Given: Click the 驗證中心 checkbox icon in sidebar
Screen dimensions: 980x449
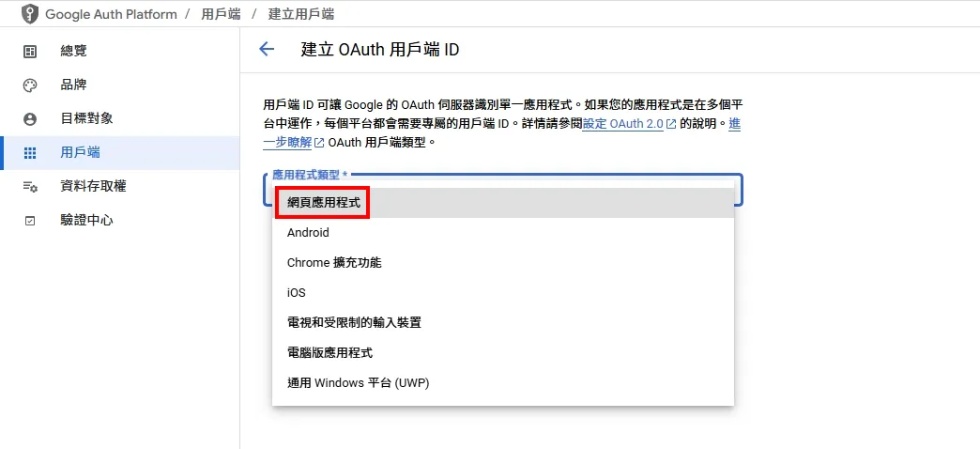Looking at the screenshot, I should [30, 221].
